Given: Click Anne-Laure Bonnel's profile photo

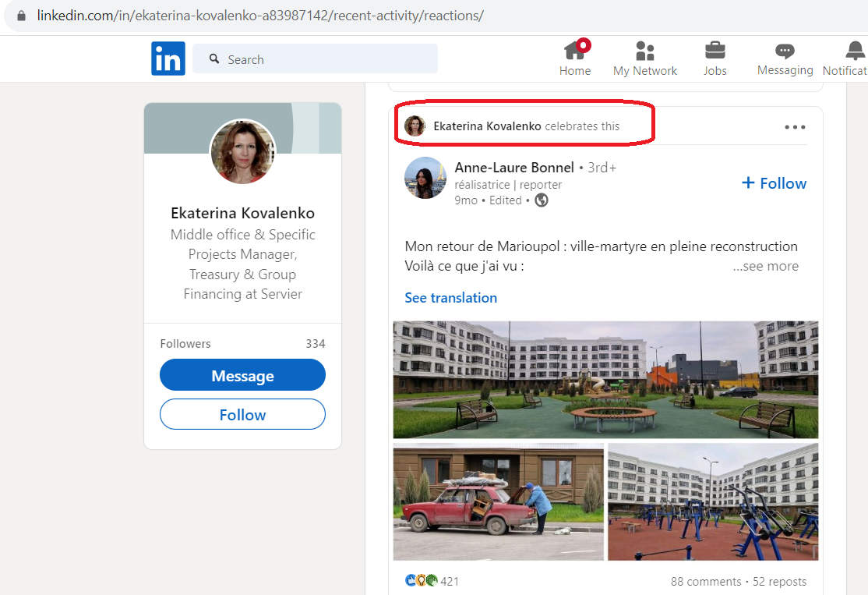Looking at the screenshot, I should [425, 178].
